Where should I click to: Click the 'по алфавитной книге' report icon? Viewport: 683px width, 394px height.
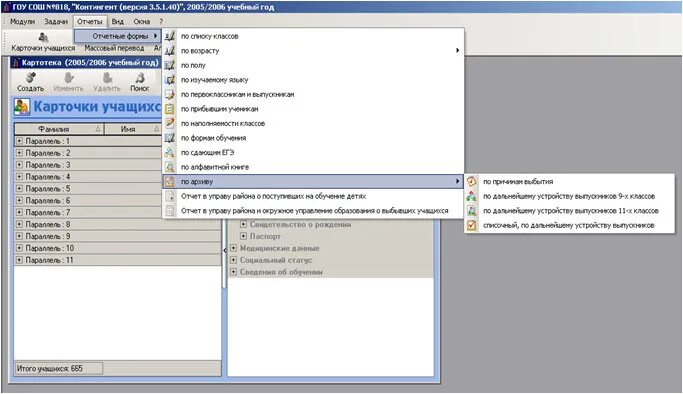click(169, 167)
